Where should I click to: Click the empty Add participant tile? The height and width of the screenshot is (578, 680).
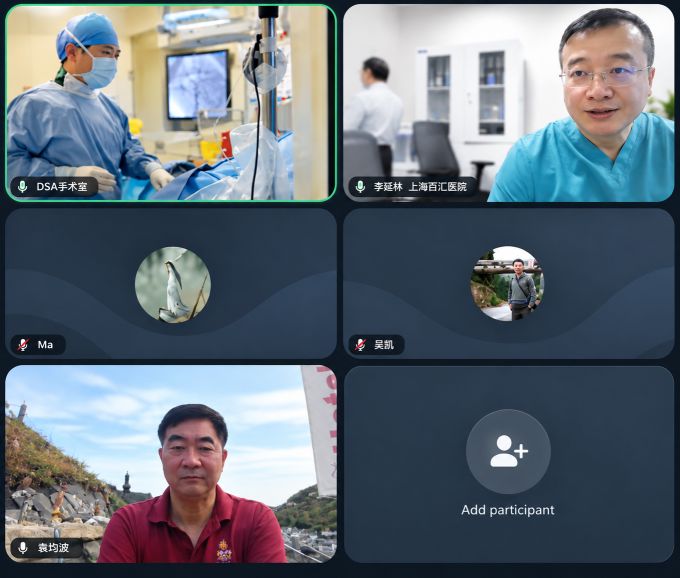(509, 464)
